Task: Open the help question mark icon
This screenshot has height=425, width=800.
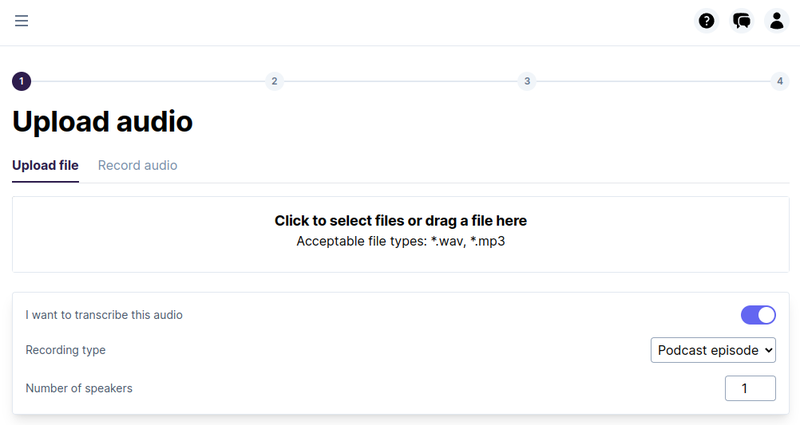Action: pyautogui.click(x=706, y=21)
